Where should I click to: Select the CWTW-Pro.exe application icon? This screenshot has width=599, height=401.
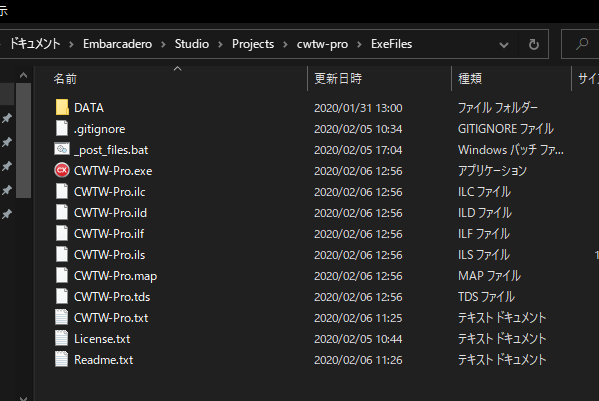62,170
